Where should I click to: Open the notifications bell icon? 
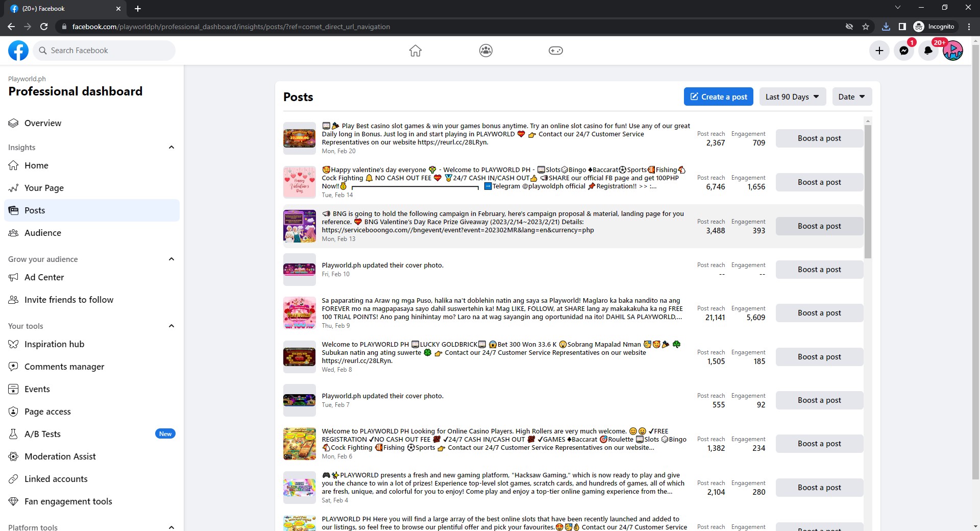(x=928, y=51)
